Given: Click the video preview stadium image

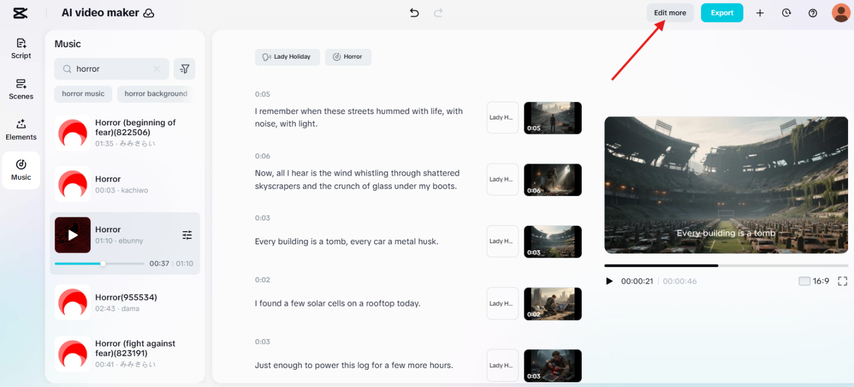Looking at the screenshot, I should 726,185.
